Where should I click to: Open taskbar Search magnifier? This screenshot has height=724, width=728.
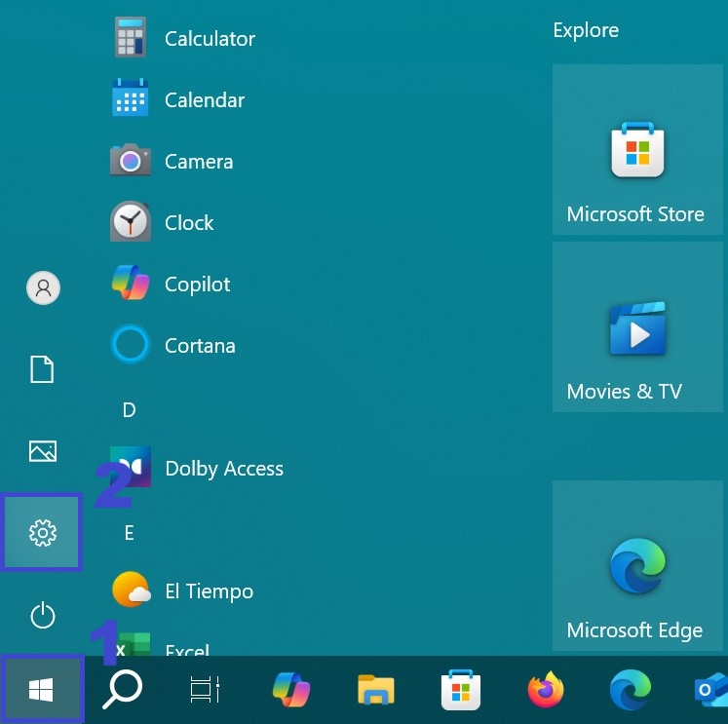[x=123, y=689]
